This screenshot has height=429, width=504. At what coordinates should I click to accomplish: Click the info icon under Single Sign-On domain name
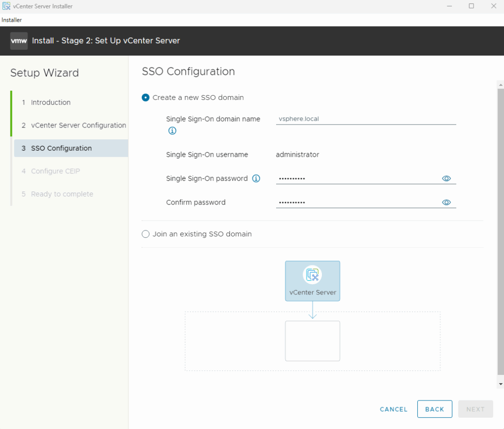172,131
